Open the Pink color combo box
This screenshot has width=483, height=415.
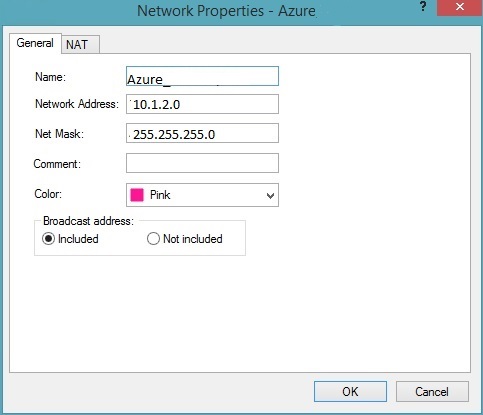[x=202, y=195]
